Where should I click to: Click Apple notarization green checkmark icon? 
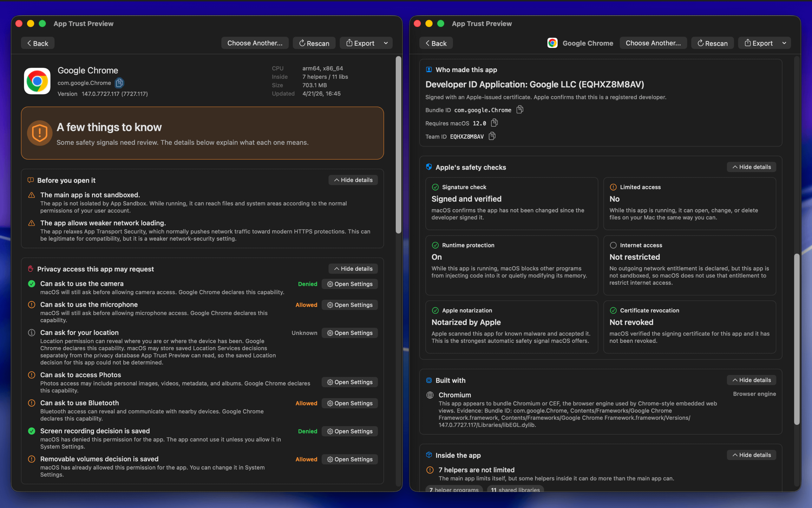tap(435, 311)
